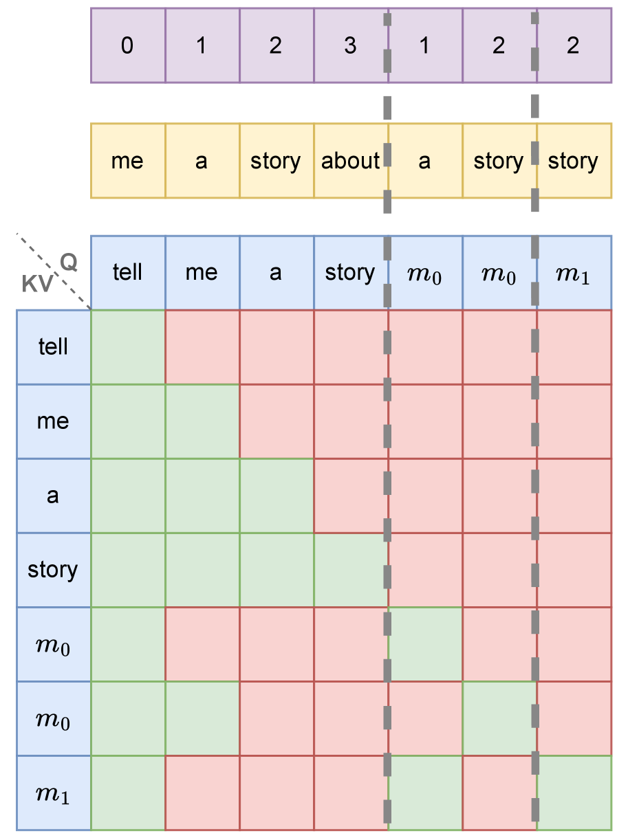
Task: Select the blue "story" column header
Action: click(350, 273)
